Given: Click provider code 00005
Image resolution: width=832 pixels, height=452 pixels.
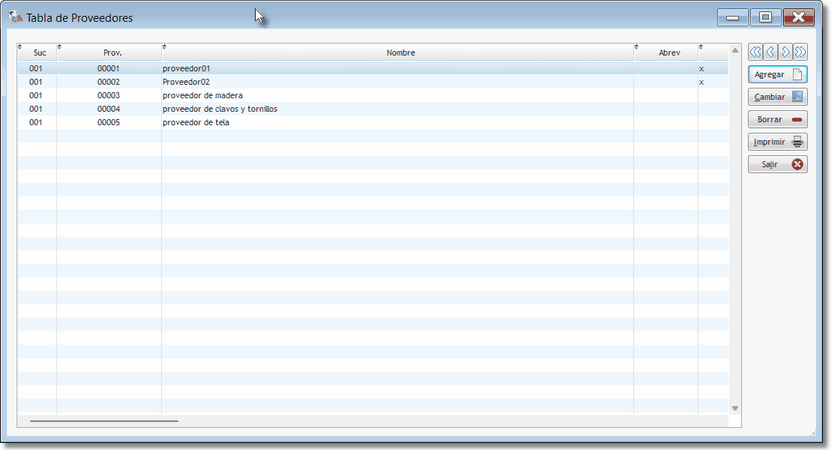Looking at the screenshot, I should pyautogui.click(x=108, y=122).
